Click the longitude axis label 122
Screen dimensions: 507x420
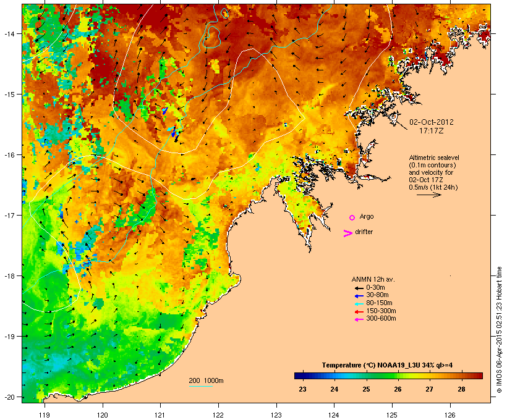click(218, 415)
